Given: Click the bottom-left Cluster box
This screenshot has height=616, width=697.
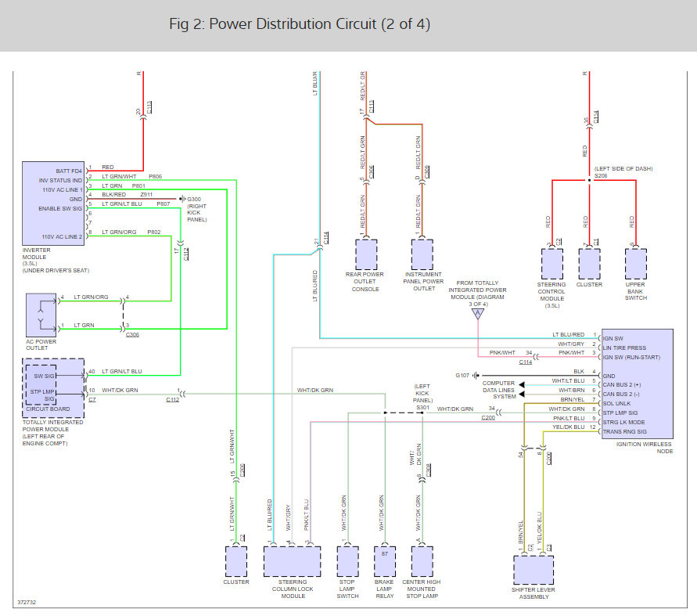Looking at the screenshot, I should (236, 562).
